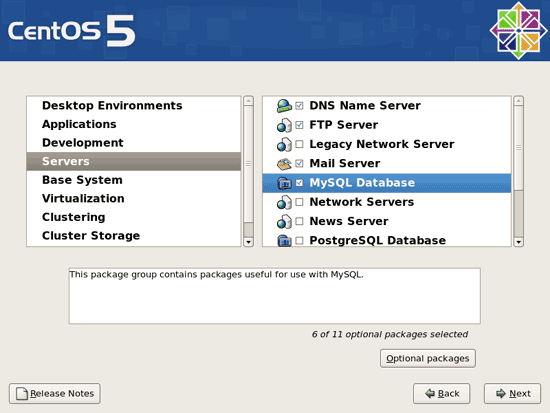Click the Legacy Network Server icon
This screenshot has width=550, height=413.
[284, 144]
